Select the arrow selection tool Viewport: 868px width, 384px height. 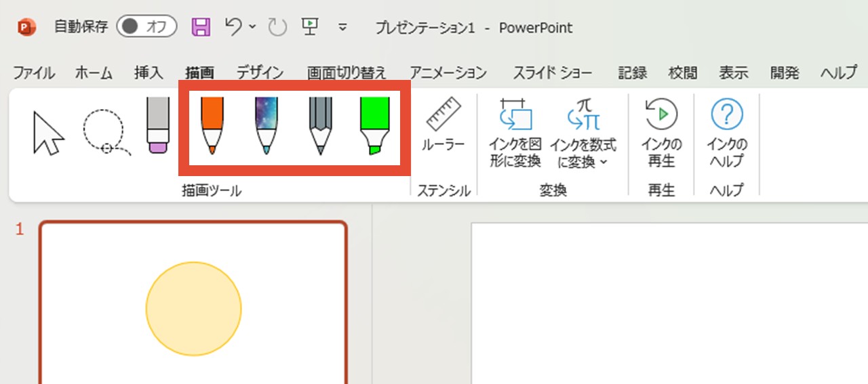[x=48, y=131]
